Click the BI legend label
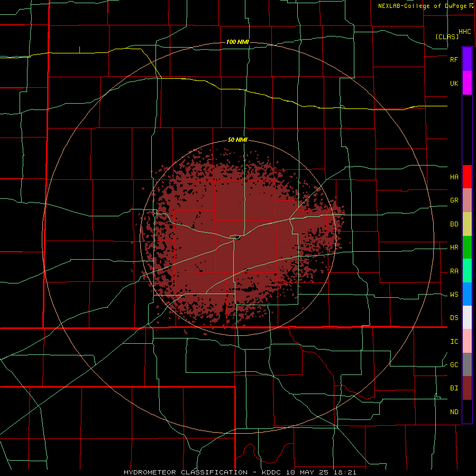 [454, 388]
